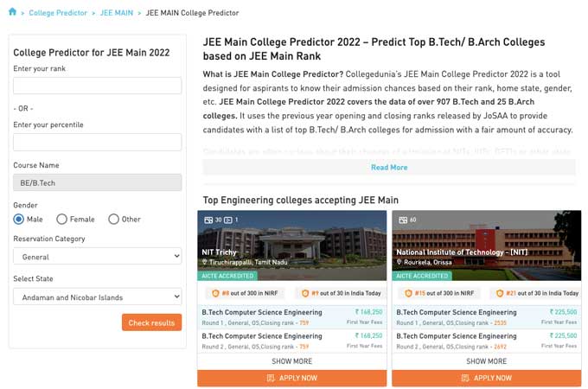The image size is (588, 389).
Task: Expand description with Read More
Action: coord(389,167)
